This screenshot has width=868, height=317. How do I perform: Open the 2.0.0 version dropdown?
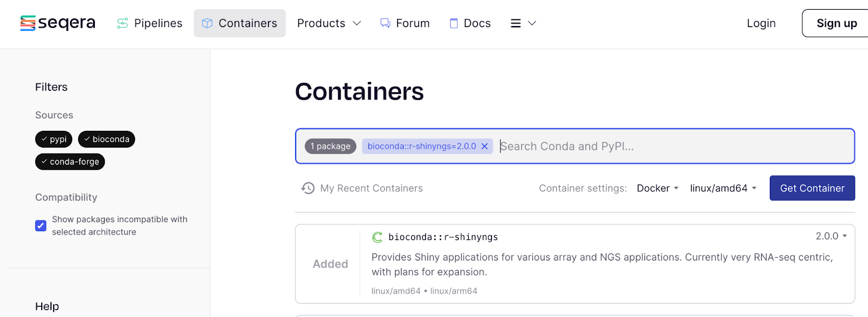[831, 236]
